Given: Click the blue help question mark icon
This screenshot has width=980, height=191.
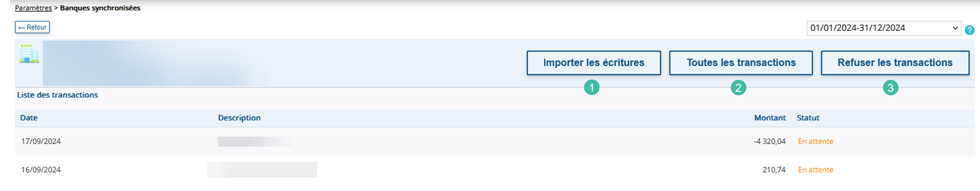Looking at the screenshot, I should tap(969, 30).
